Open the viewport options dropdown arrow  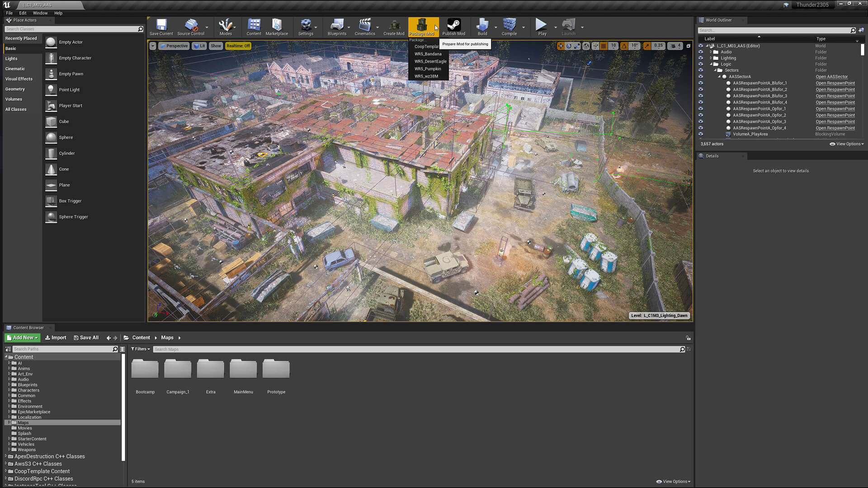[153, 46]
